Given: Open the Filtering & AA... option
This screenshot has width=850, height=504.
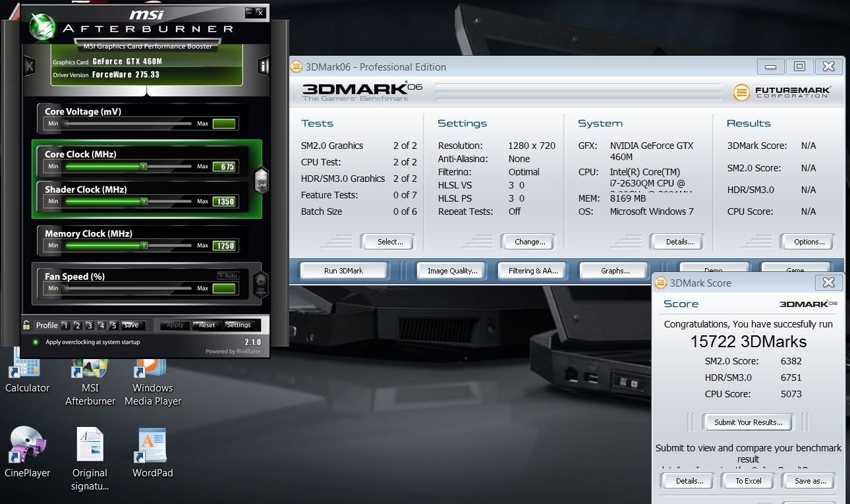Looking at the screenshot, I should pos(532,271).
